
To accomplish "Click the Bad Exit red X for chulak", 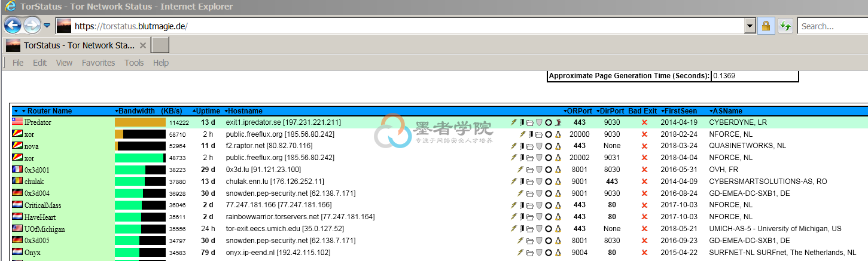I will [644, 182].
